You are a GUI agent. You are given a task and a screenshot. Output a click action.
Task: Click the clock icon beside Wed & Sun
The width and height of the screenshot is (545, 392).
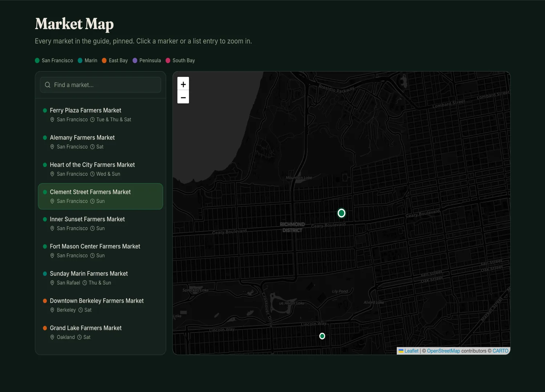coord(92,174)
